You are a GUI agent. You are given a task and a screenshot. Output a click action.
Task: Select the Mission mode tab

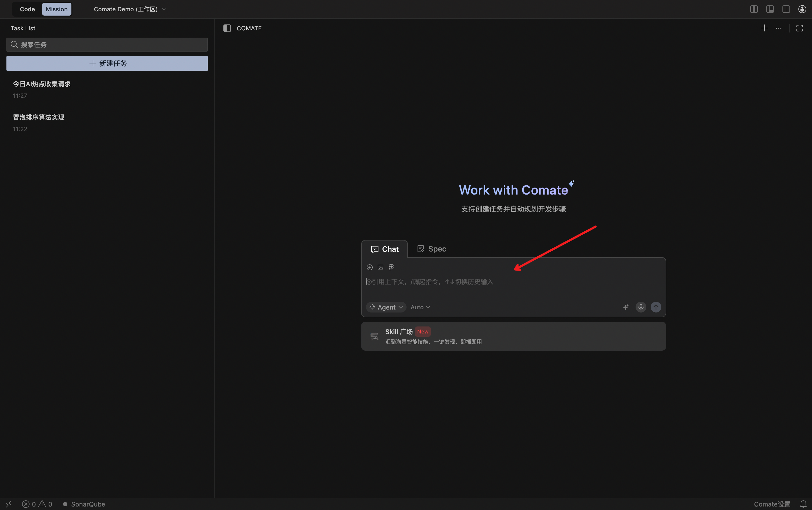coord(57,9)
